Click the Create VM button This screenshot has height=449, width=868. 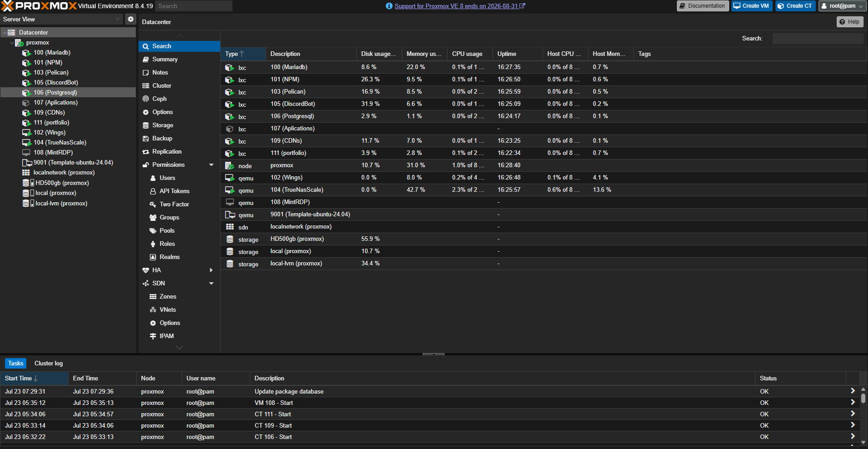pyautogui.click(x=752, y=6)
